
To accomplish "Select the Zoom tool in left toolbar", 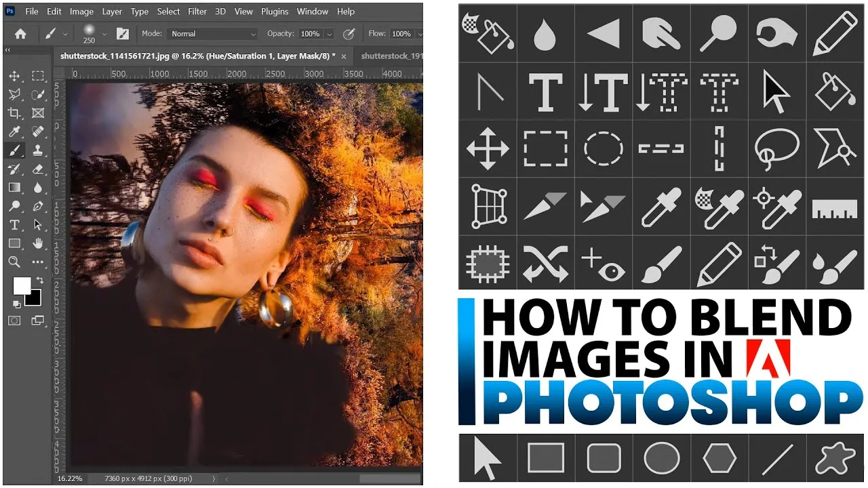I will click(14, 262).
